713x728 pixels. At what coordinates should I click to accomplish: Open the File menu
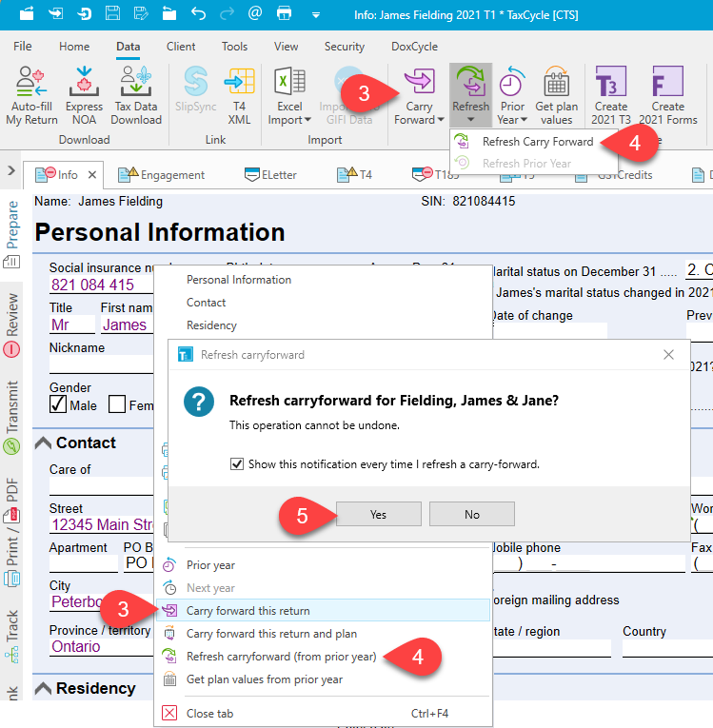(x=22, y=47)
